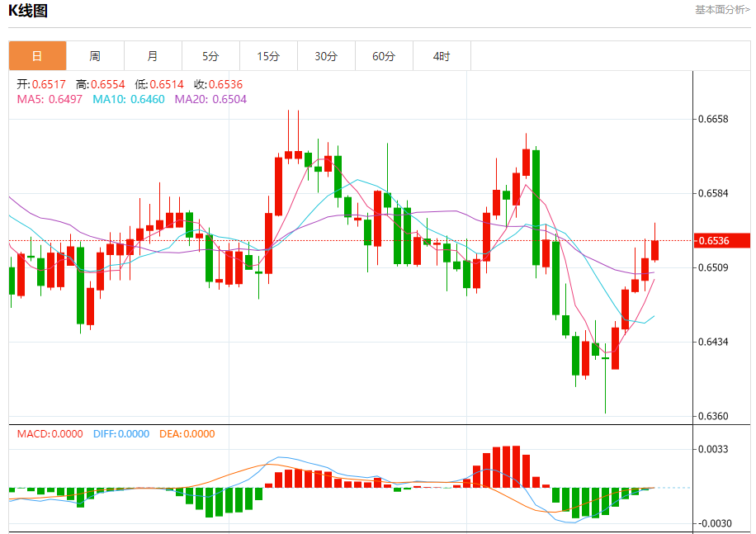Click the 高:0.6554 high value

click(101, 84)
